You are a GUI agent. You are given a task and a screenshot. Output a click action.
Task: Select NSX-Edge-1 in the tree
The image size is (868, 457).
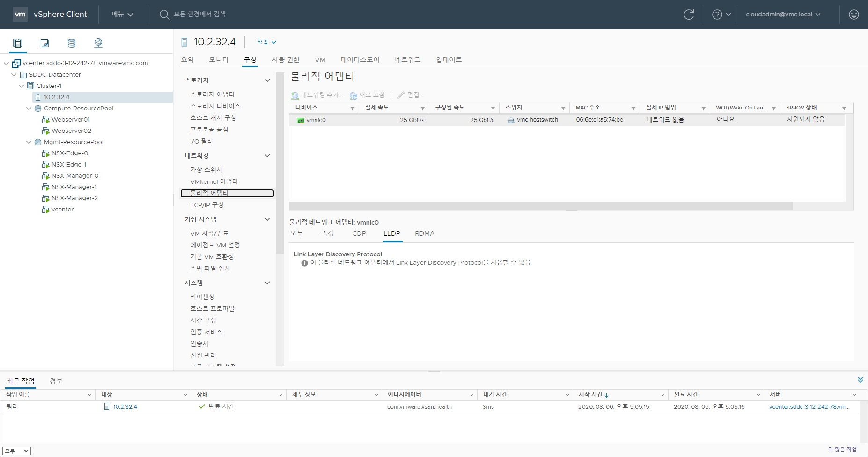click(x=69, y=165)
